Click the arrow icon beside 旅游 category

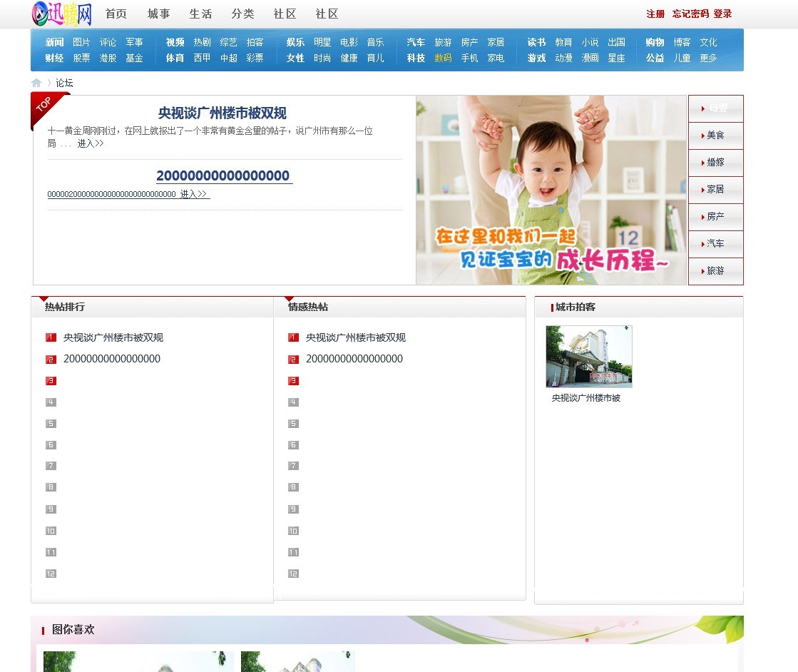click(x=702, y=271)
